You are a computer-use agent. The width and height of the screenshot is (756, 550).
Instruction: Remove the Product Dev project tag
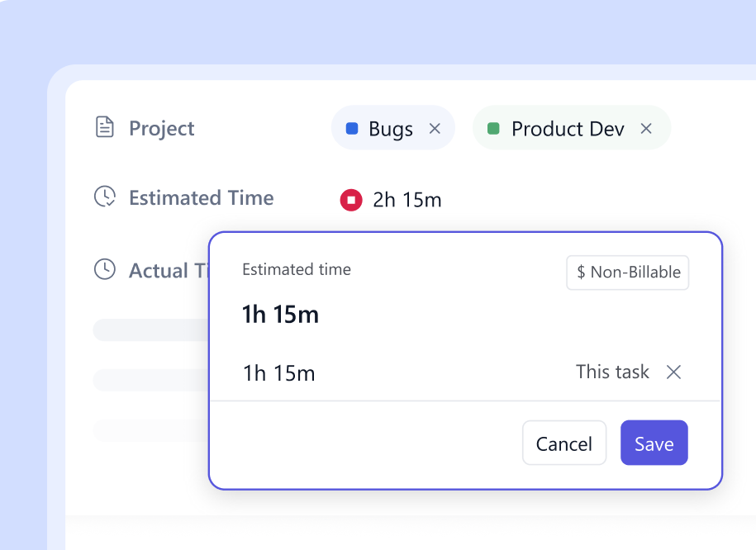point(646,129)
